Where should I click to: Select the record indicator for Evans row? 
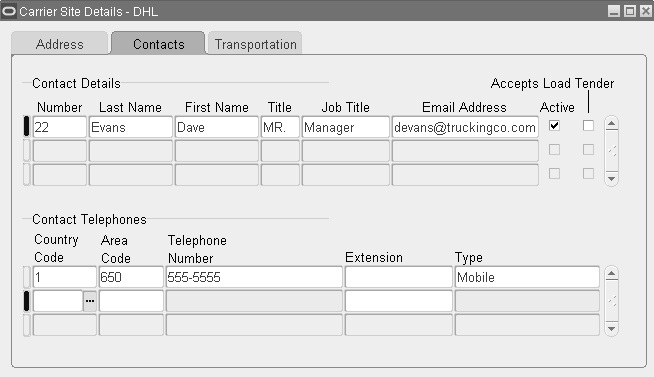(26, 126)
